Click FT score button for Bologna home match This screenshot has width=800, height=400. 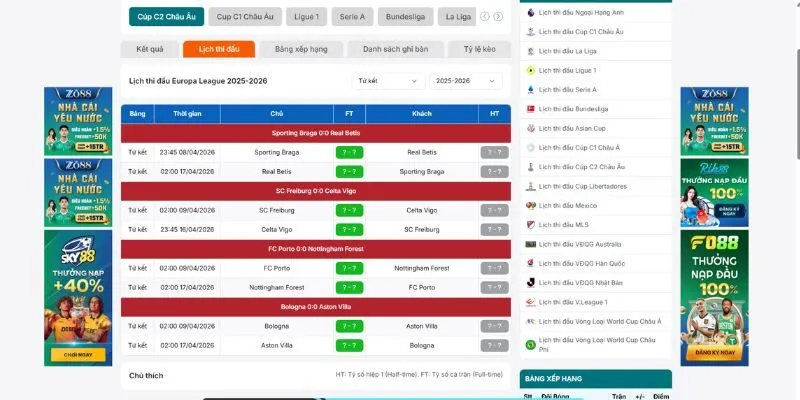click(x=348, y=326)
